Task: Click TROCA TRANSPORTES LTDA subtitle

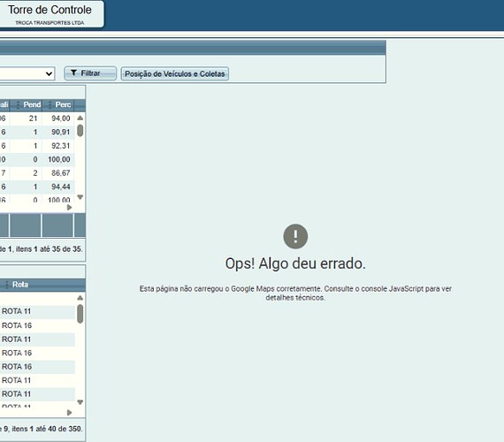Action: point(50,23)
